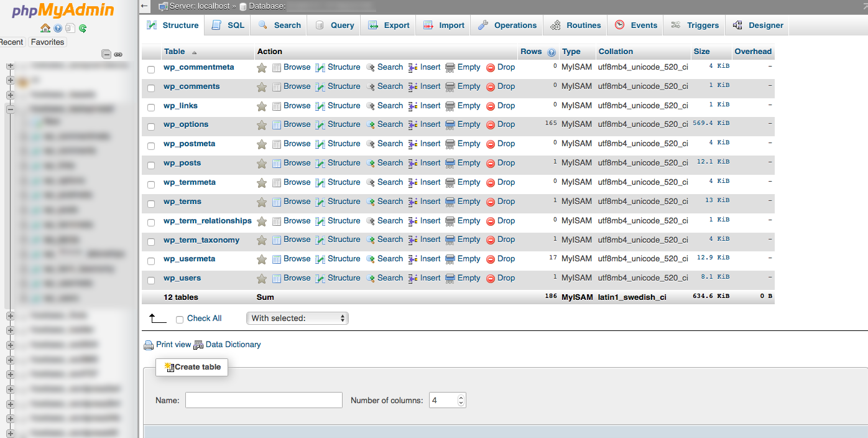Check the wp_posts table checkbox
The height and width of the screenshot is (438, 868).
(151, 165)
